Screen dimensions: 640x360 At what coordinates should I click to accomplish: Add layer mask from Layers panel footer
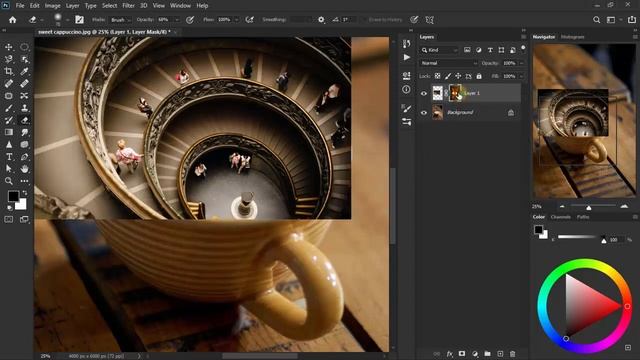pyautogui.click(x=462, y=353)
